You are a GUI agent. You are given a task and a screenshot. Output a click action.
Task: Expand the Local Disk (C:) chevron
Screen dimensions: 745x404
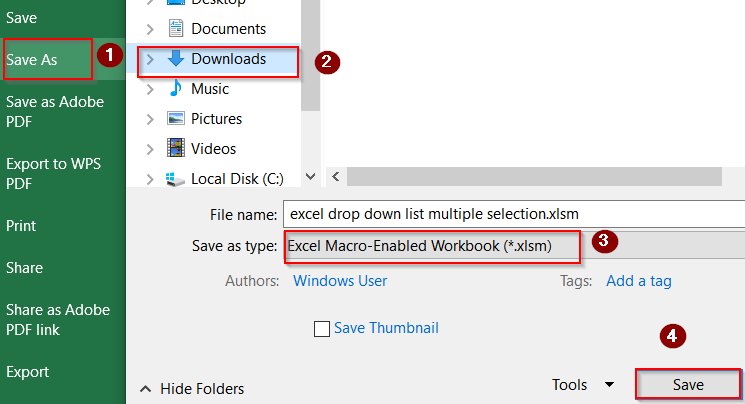[x=150, y=180]
